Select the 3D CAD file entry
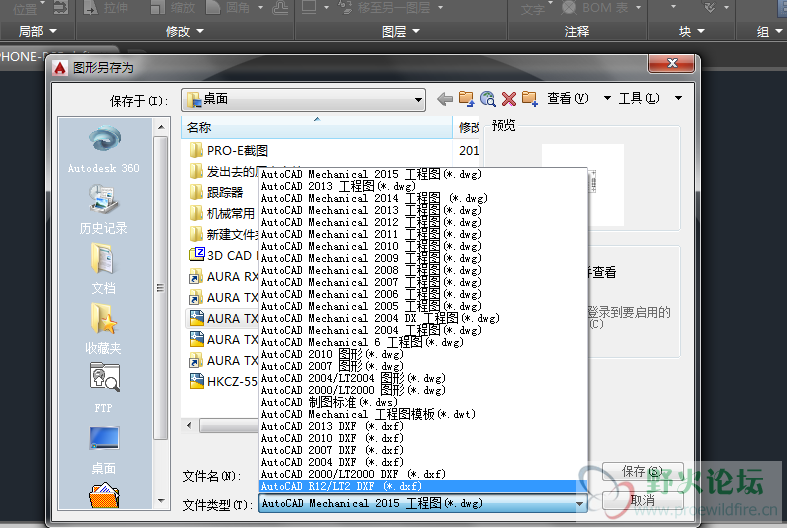This screenshot has width=787, height=528. (223, 255)
